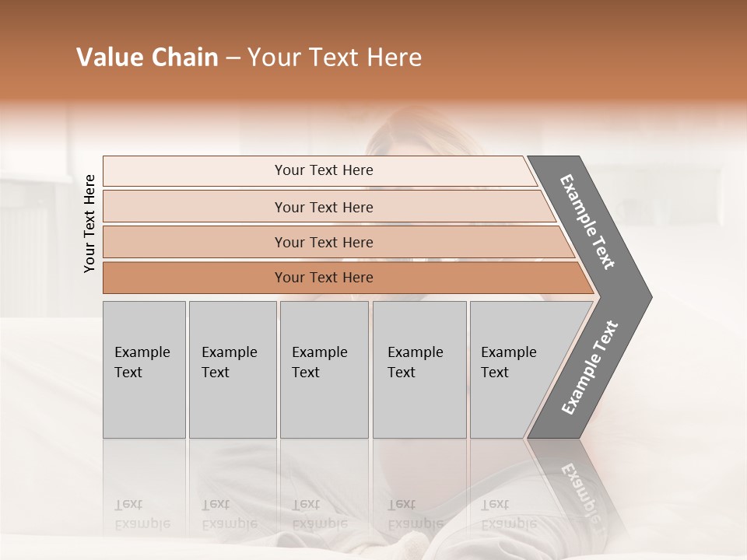Select the second 'Your Text Here' bar
The image size is (747, 560).
(x=328, y=207)
